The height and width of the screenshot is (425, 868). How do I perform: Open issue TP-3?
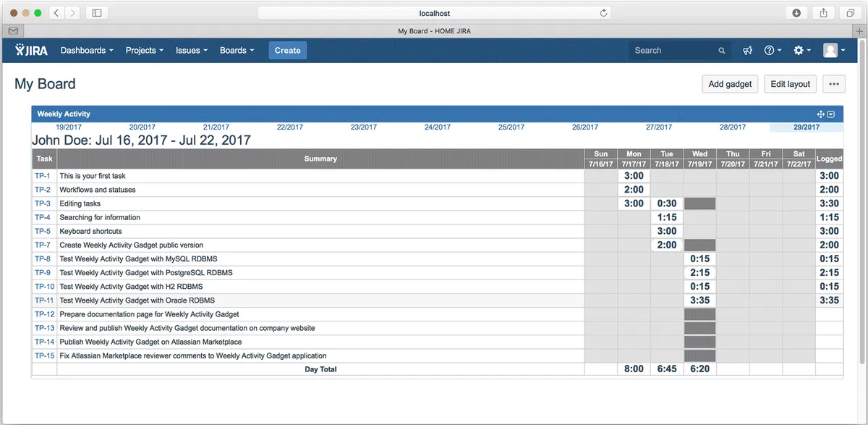click(x=43, y=203)
